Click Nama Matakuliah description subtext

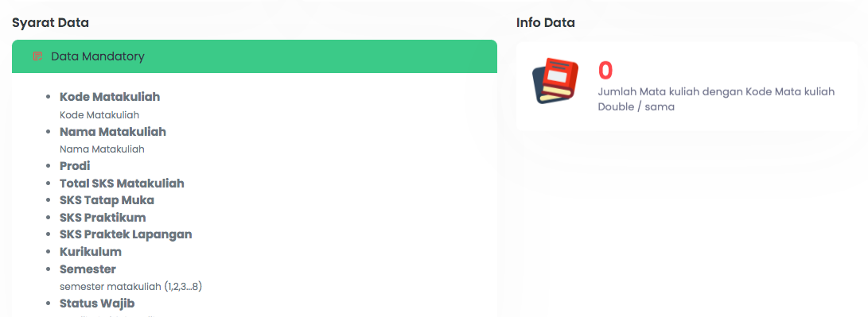click(x=102, y=149)
